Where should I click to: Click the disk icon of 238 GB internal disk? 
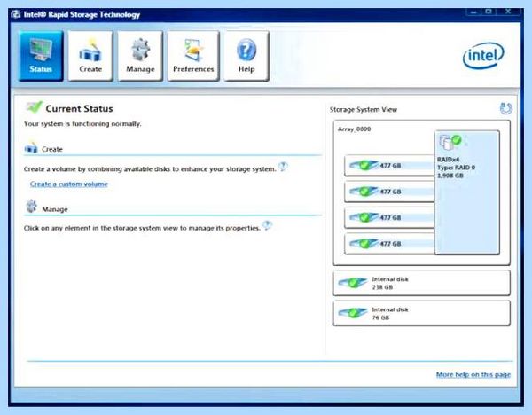coord(353,283)
